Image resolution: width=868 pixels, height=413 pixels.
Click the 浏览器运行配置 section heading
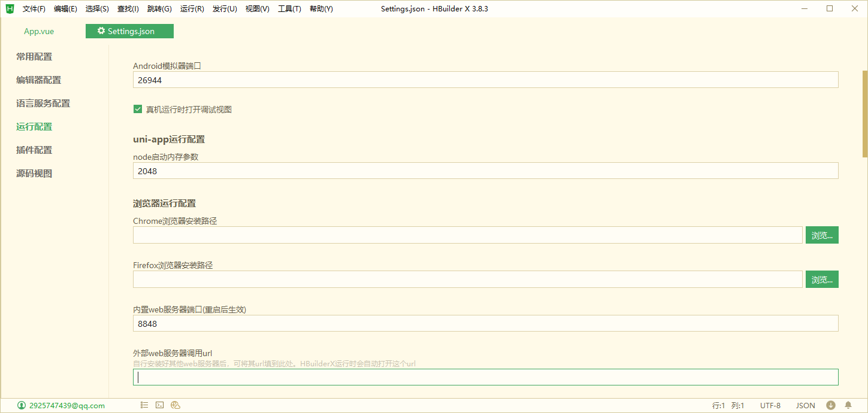(165, 204)
